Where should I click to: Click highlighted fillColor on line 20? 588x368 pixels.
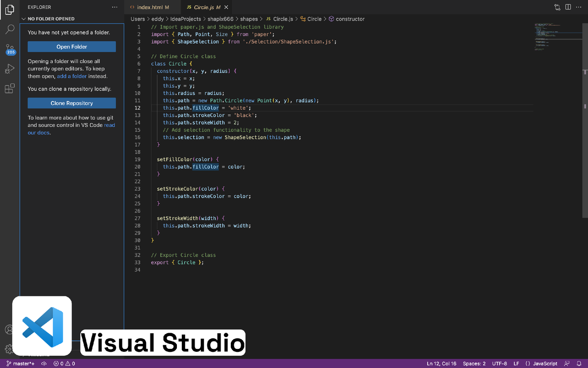205,167
